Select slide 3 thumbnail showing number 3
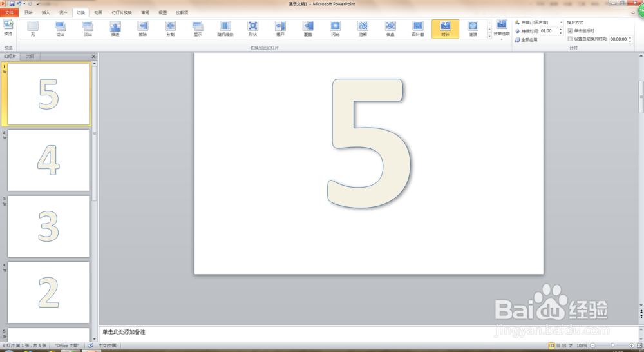The width and height of the screenshot is (644, 352). (x=48, y=226)
